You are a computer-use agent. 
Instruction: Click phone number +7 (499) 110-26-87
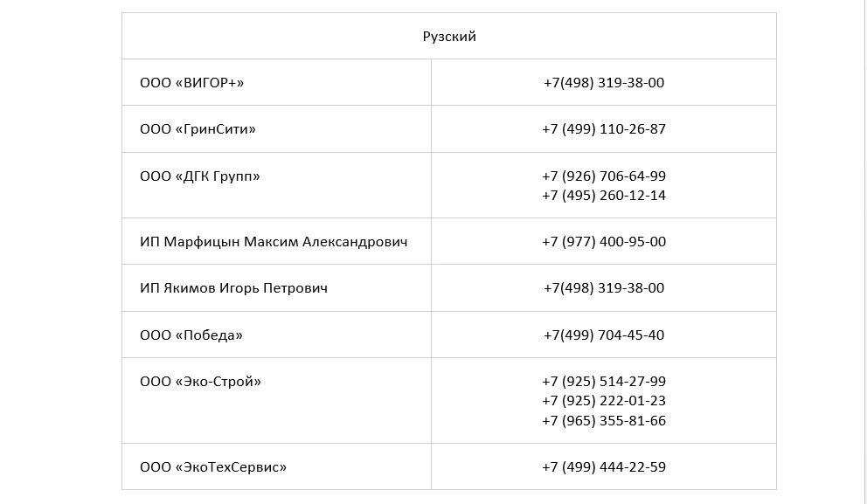tap(604, 129)
